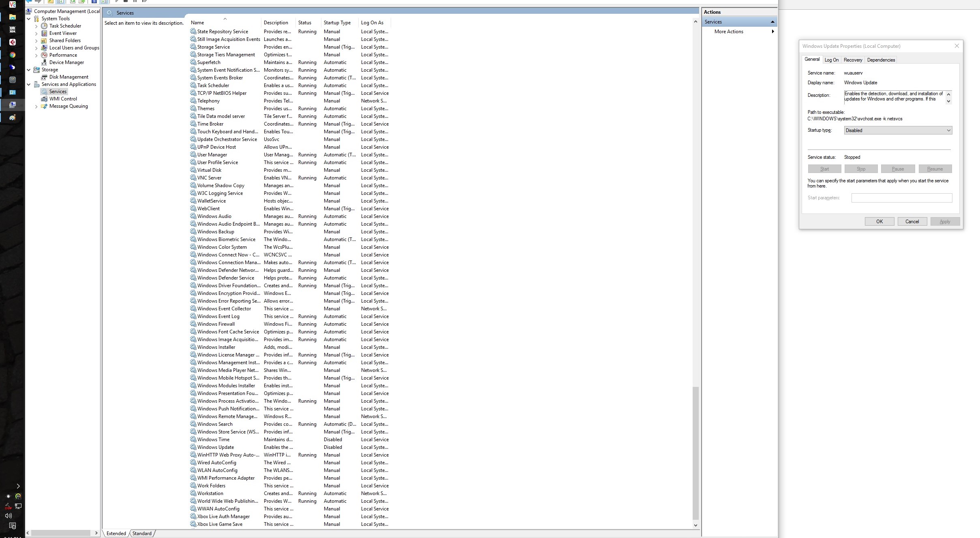Launch Google Chrome from taskbar
Image resolution: width=980 pixels, height=538 pixels.
coord(13,55)
